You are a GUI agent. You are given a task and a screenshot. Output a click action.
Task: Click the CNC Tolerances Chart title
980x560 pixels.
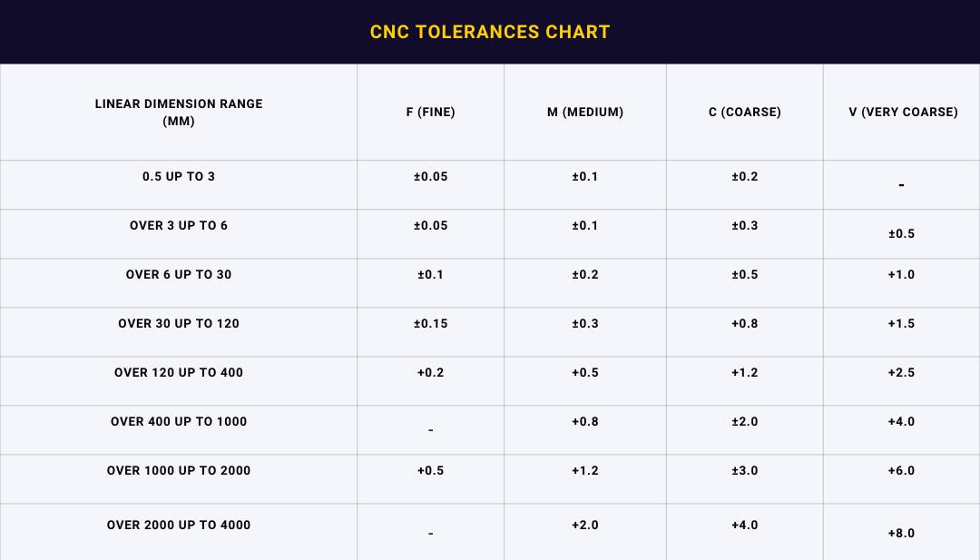coord(490,32)
